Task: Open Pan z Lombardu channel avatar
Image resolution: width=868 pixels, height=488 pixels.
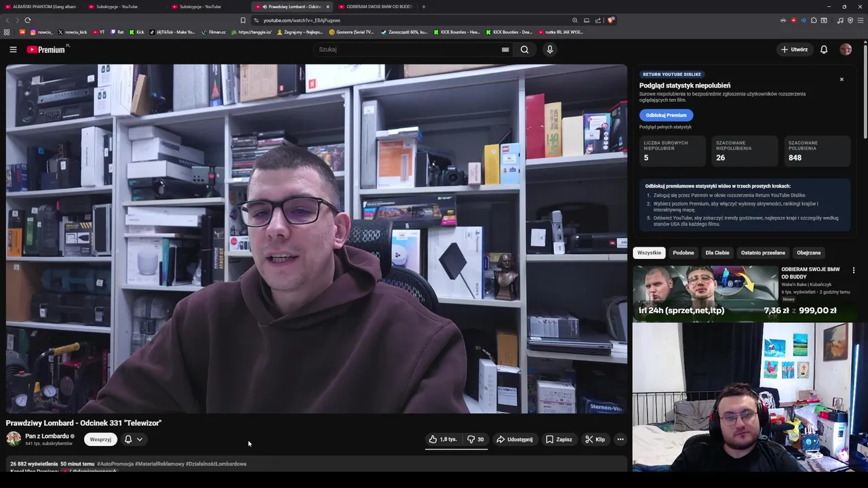Action: tap(14, 439)
